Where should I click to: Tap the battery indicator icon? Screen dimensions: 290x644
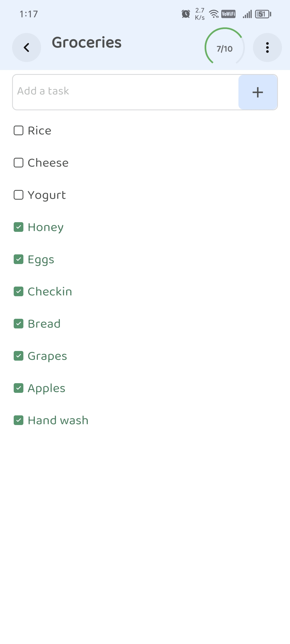263,14
